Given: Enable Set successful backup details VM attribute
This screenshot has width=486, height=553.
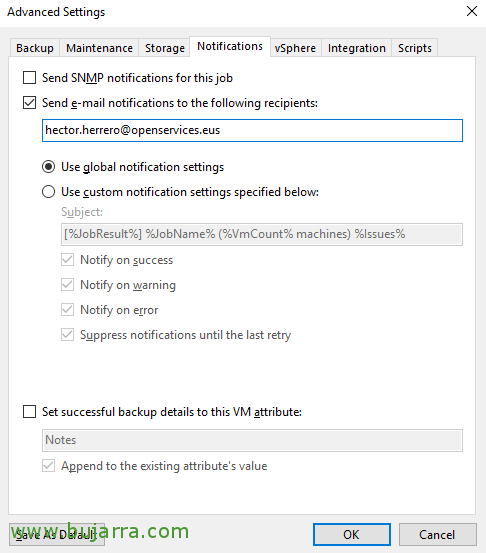Looking at the screenshot, I should point(29,412).
